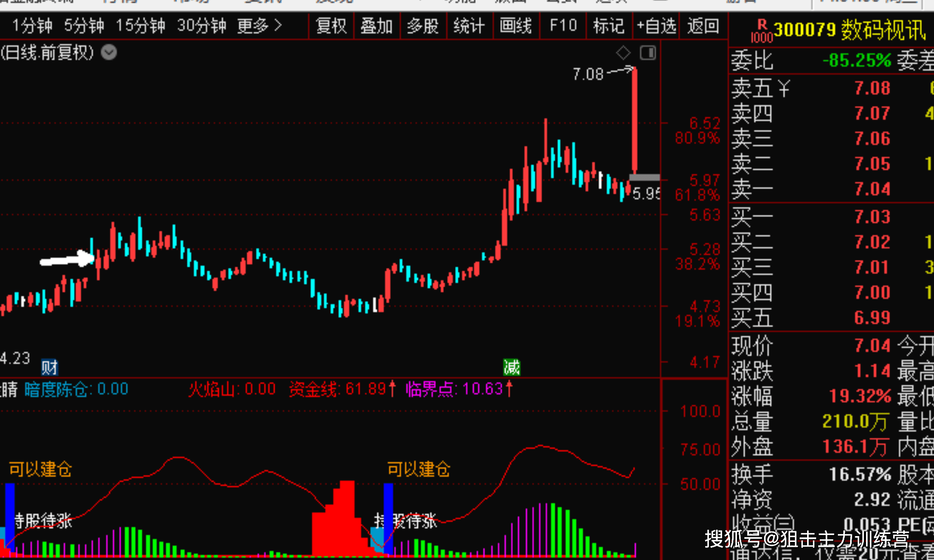Add the stock via +自选

coord(656,25)
